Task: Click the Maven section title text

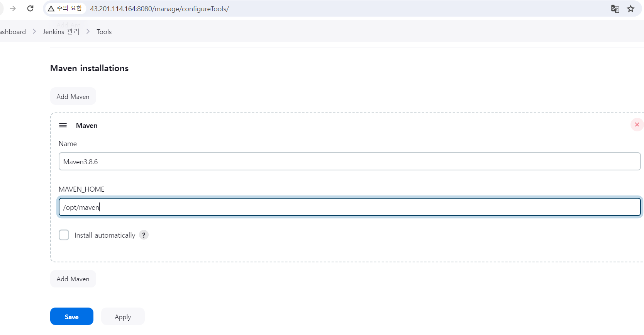Action: pos(86,125)
